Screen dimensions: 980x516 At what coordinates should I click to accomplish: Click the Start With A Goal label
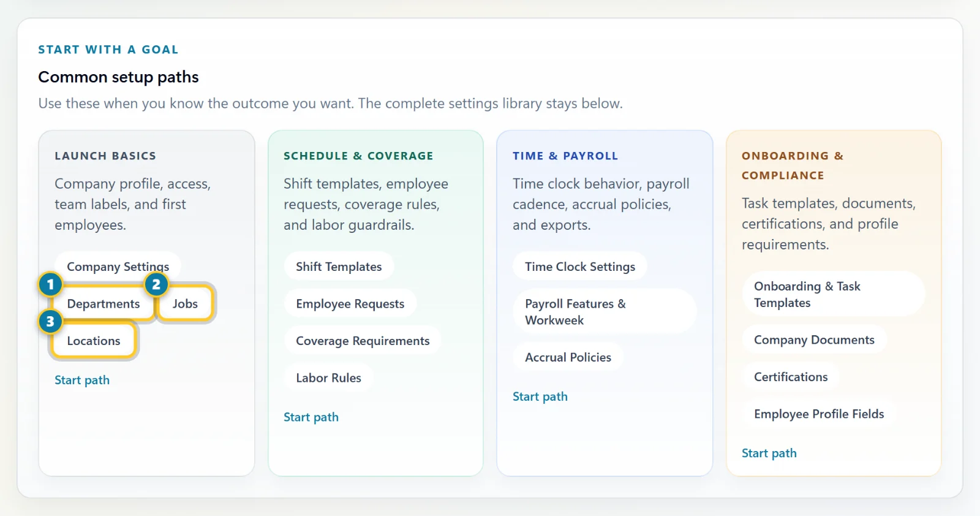coord(108,50)
